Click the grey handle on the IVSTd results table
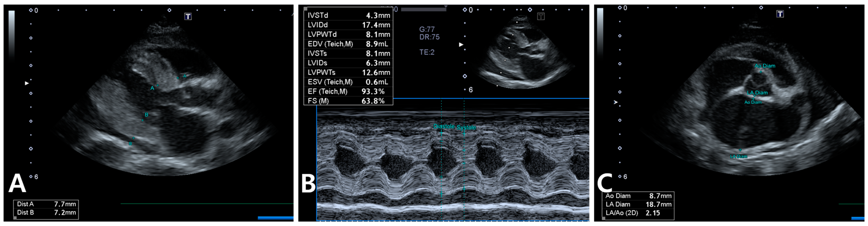Viewport: 868px width, 226px height. click(x=305, y=9)
